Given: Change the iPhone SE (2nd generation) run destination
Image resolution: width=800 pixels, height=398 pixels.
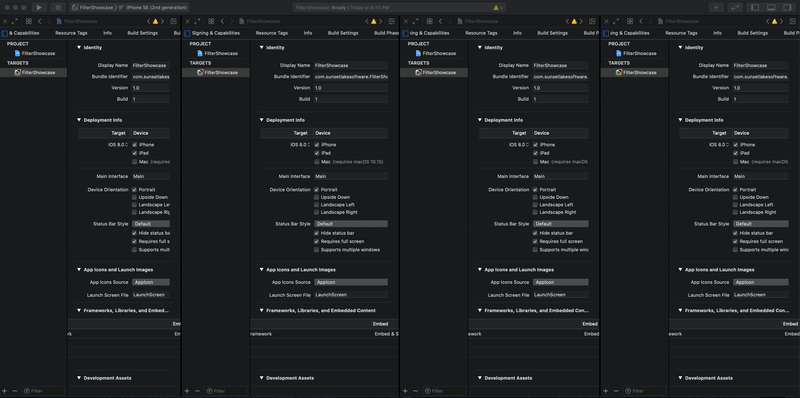Looking at the screenshot, I should (153, 8).
